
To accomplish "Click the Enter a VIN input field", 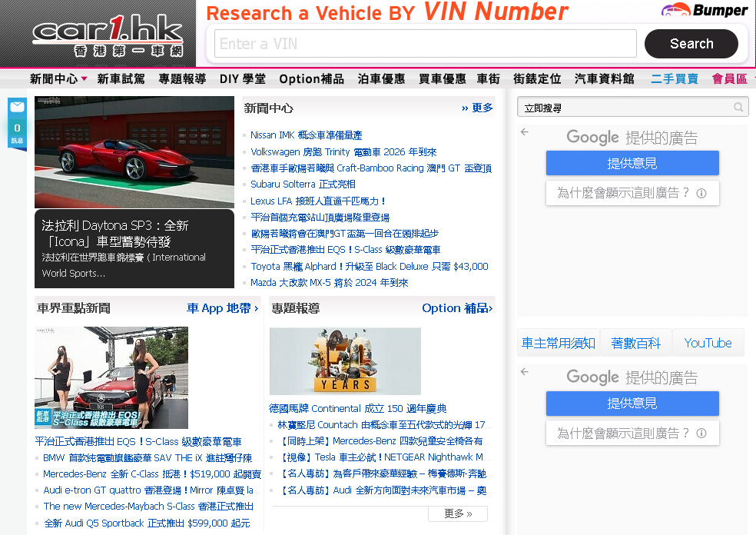I will [425, 44].
